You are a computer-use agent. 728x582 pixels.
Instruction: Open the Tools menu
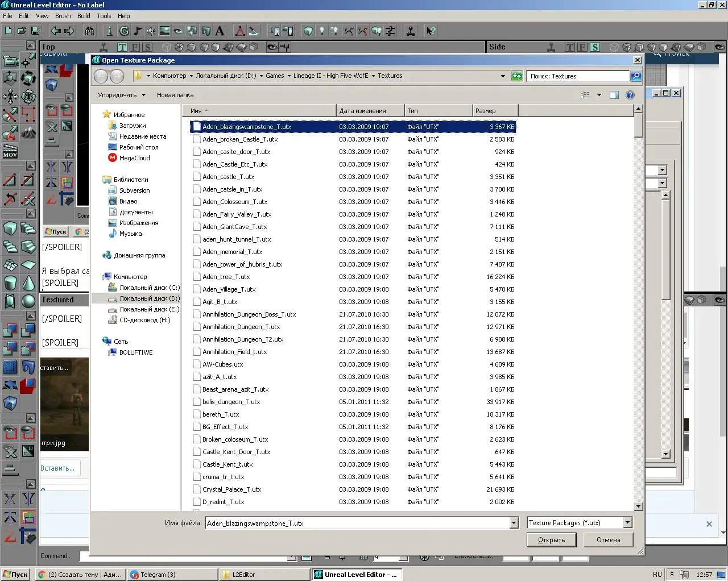[104, 16]
